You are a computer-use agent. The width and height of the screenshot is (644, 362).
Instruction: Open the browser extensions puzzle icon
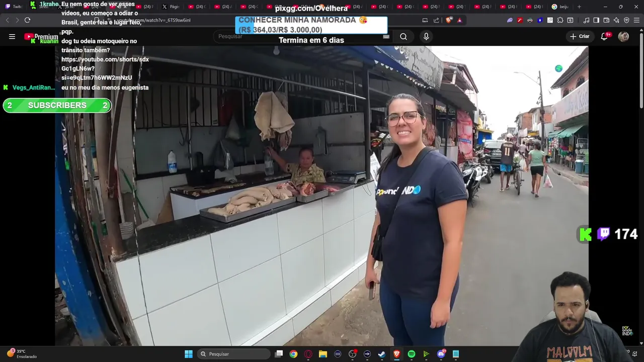tap(560, 20)
